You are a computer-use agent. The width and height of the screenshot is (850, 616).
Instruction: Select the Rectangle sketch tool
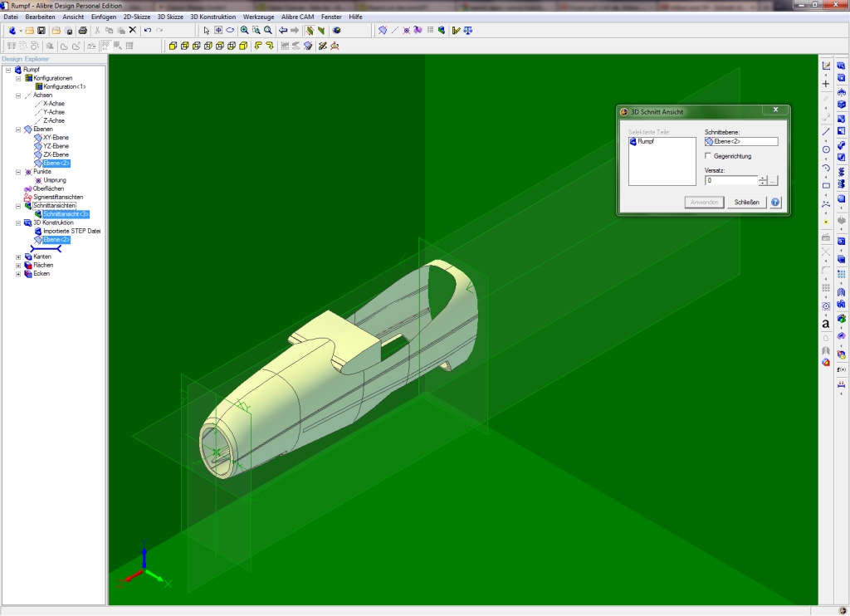coord(826,185)
